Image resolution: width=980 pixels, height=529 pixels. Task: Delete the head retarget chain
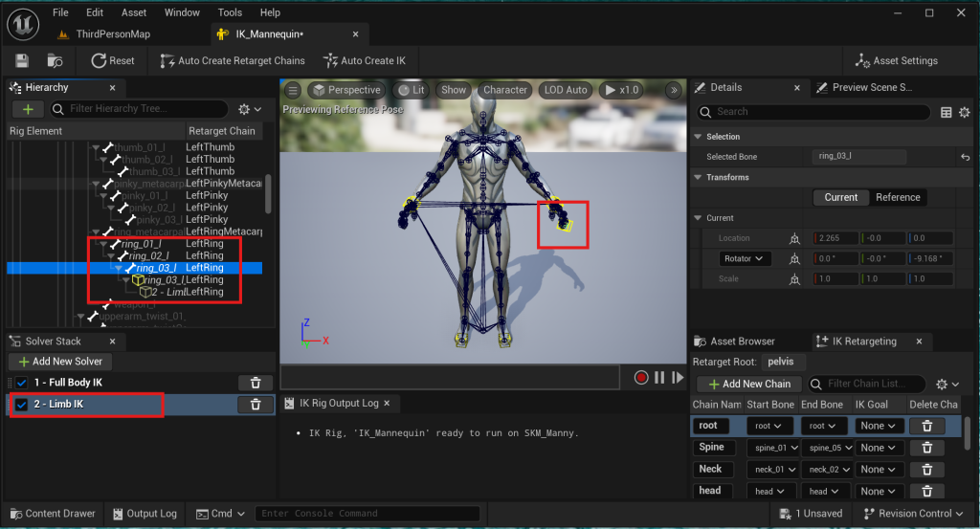tap(927, 492)
